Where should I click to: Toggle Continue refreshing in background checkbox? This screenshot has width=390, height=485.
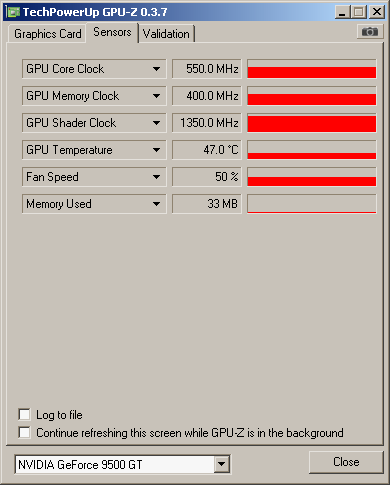24,432
